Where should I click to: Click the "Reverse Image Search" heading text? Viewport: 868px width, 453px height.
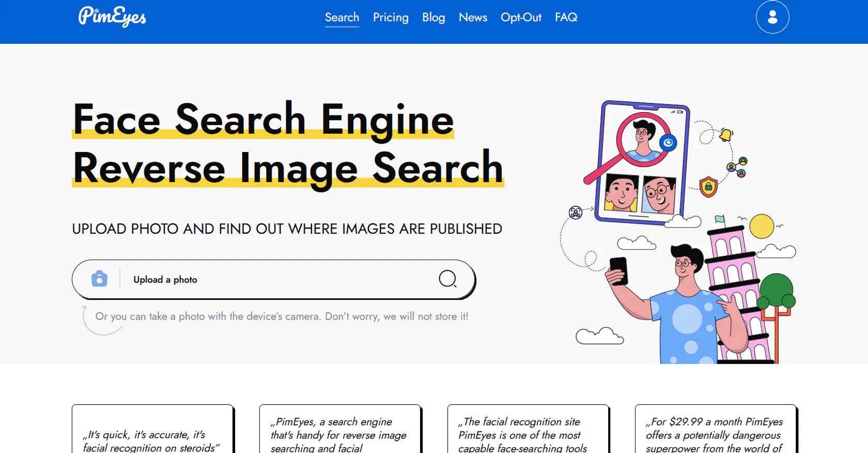tap(288, 169)
